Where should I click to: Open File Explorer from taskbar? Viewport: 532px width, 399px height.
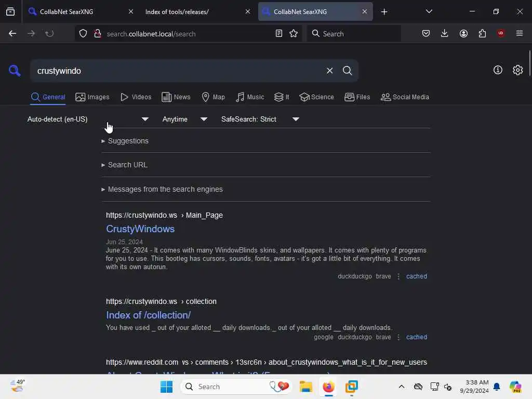coord(305,387)
